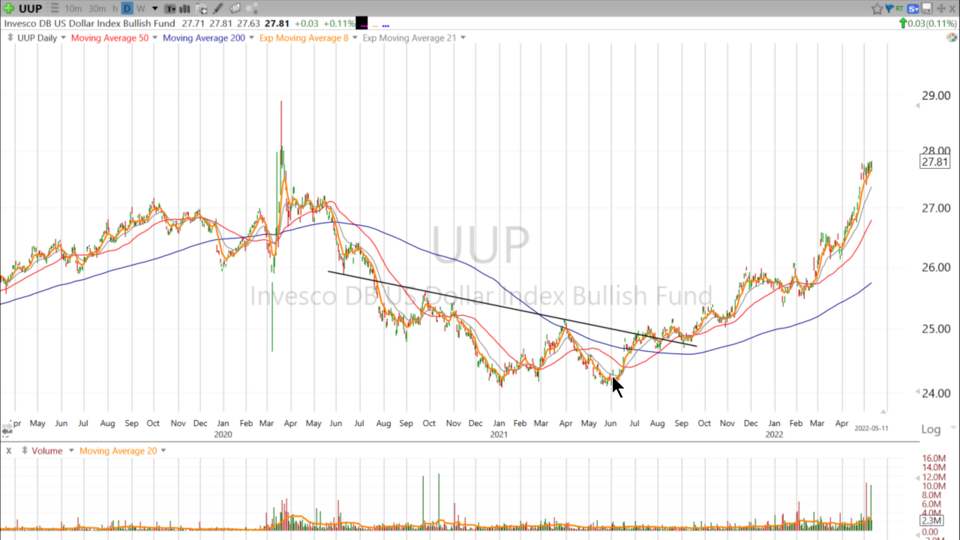
Task: Click the Invesco DB US Dollar fund name
Action: coord(90,23)
